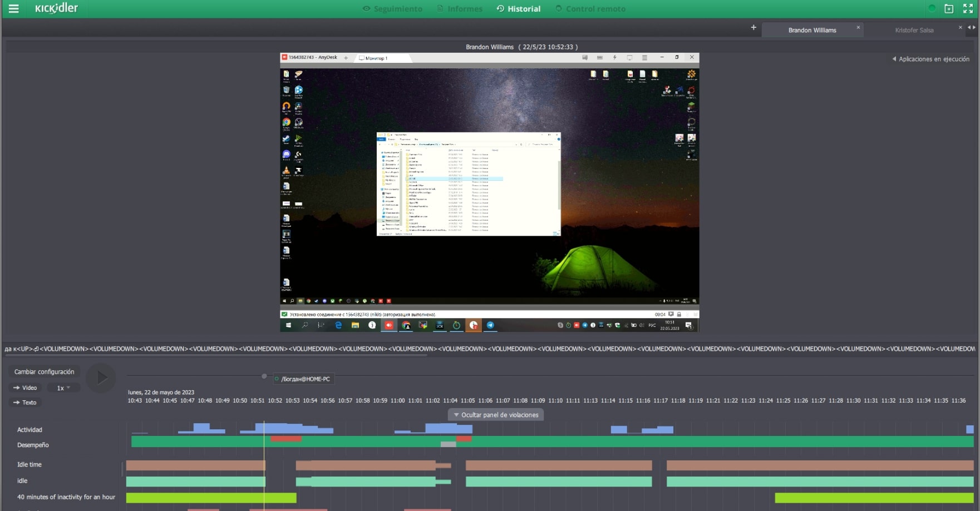Viewport: 980px width, 511px height.
Task: Open the Informes section
Action: pyautogui.click(x=460, y=9)
